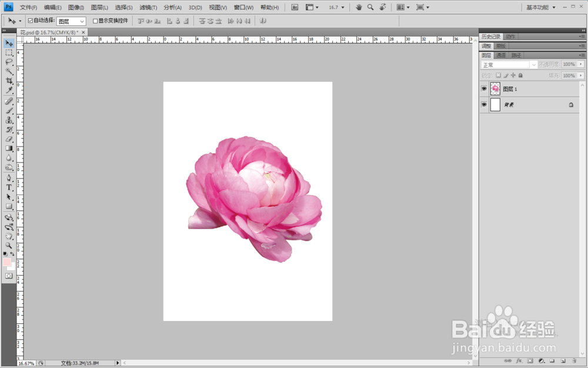Open the blend mode 正常 dropdown
This screenshot has width=588, height=368.
[x=509, y=65]
